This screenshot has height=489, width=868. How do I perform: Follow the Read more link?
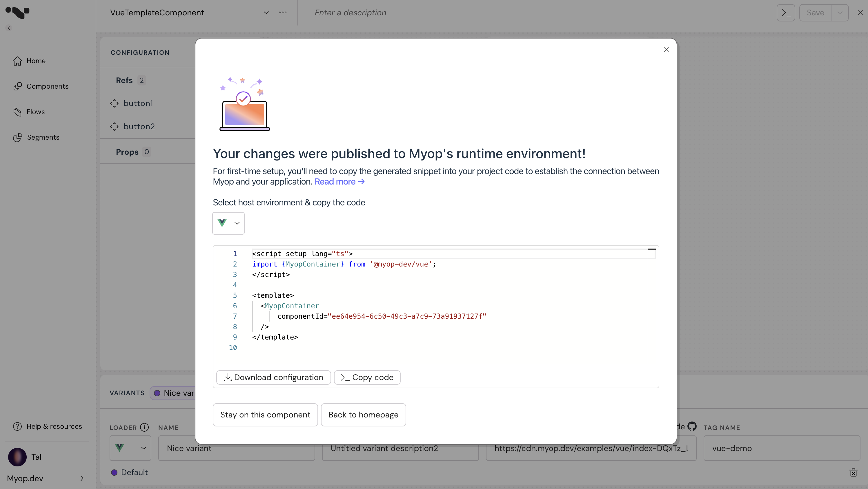point(339,182)
